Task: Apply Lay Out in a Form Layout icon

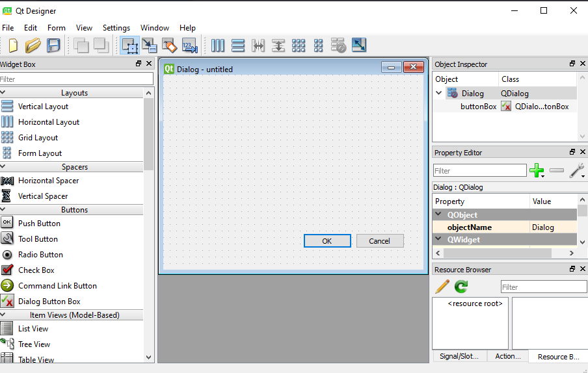Action: coord(318,45)
